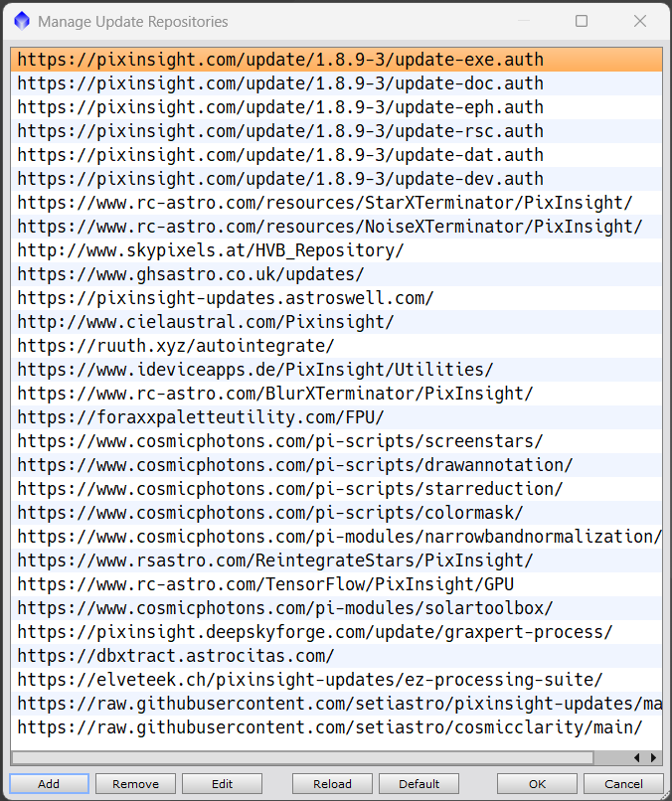Select the cosmicphotons narrowbandnormalization URL

pos(336,537)
